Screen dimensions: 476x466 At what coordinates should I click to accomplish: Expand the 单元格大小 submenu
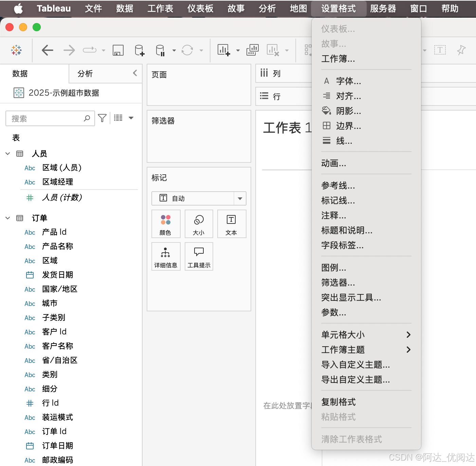(x=366, y=335)
